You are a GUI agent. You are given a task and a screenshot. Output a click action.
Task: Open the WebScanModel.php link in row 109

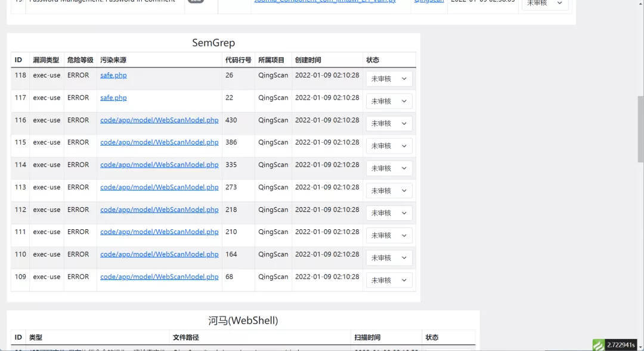[x=159, y=276]
